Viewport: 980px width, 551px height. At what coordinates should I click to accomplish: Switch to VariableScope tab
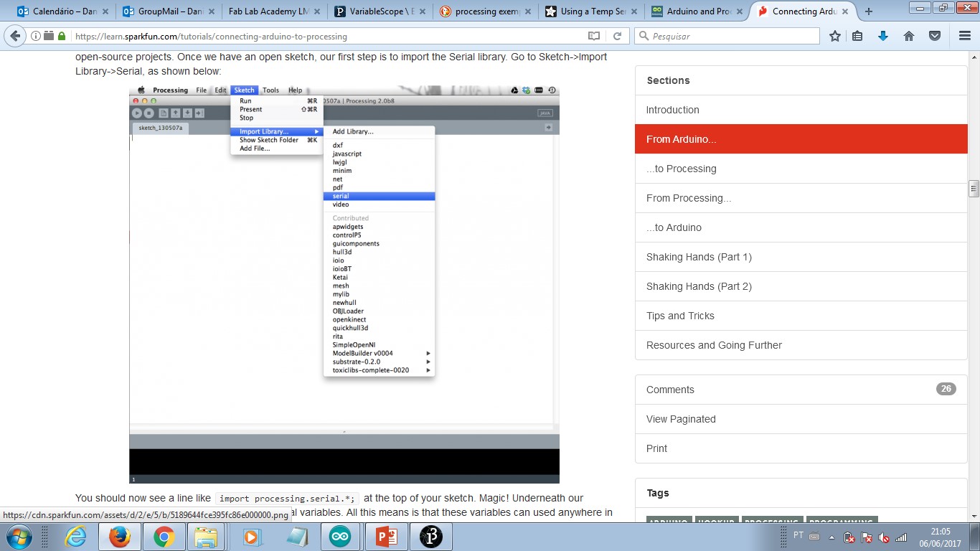click(x=380, y=11)
